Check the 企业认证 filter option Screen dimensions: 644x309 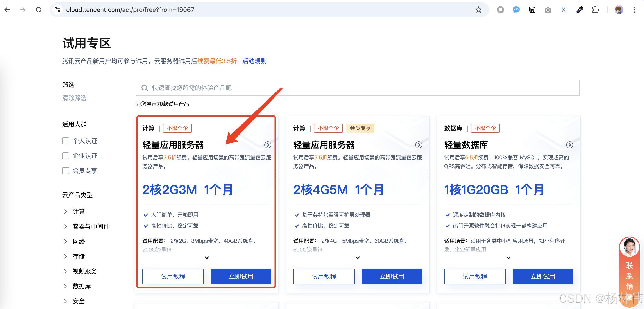[66, 156]
